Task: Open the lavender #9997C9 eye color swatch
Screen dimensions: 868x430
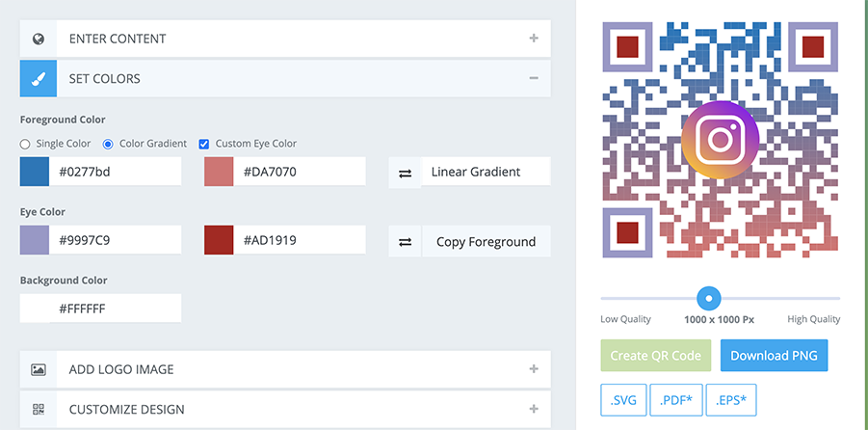Action: point(35,240)
